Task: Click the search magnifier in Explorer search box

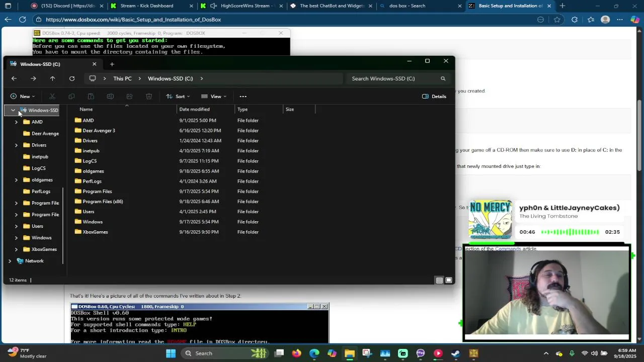Action: pos(443,78)
